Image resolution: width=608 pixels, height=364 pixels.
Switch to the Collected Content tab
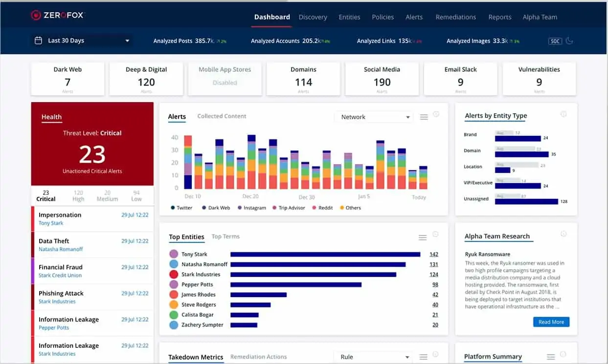pos(222,116)
